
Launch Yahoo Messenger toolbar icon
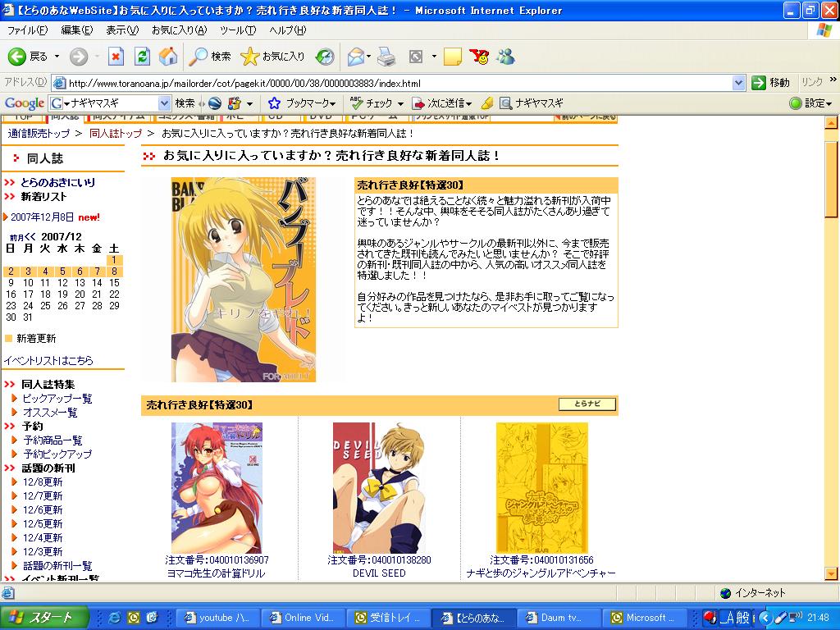479,57
